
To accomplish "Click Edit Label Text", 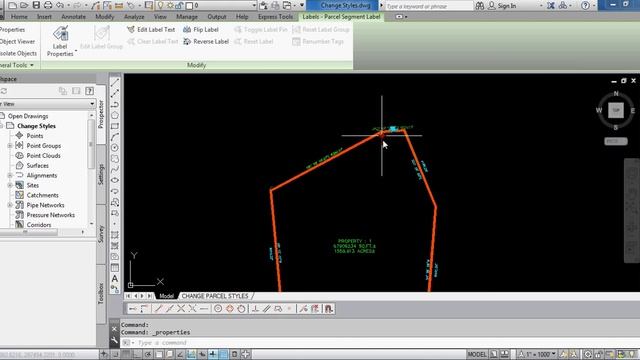I will click(151, 29).
